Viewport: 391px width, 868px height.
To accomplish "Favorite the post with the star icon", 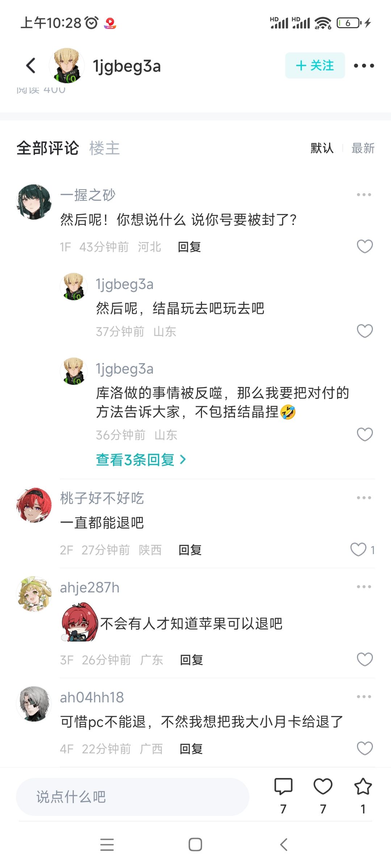I will click(363, 786).
